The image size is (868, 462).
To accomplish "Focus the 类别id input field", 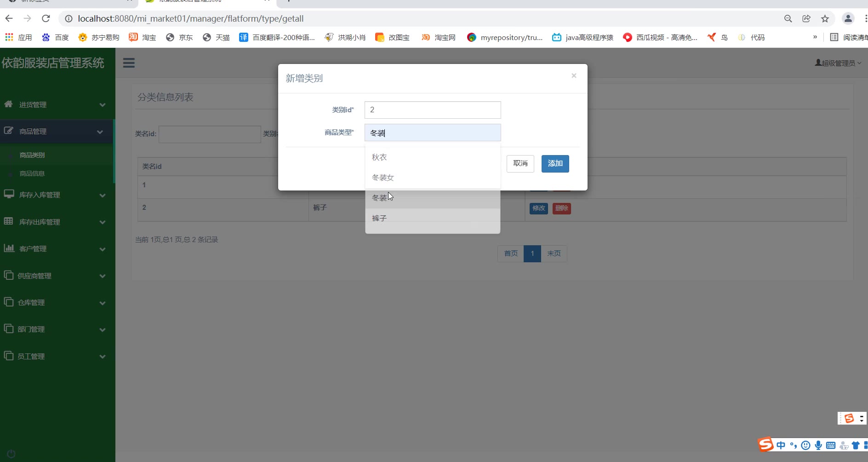I will pyautogui.click(x=433, y=110).
